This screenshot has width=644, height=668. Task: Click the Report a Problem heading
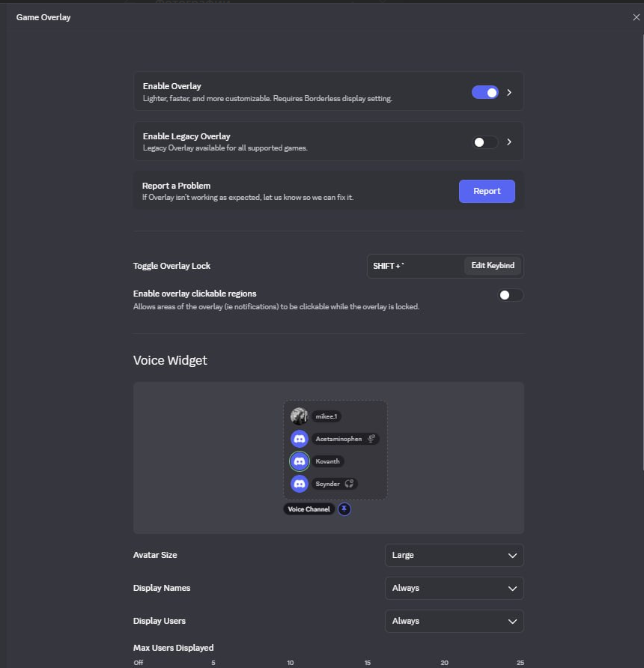(x=176, y=186)
